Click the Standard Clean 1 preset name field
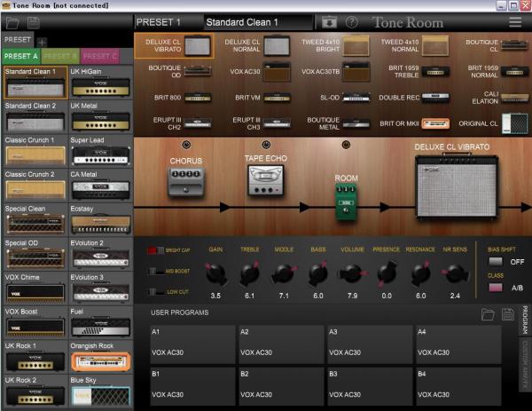This screenshot has height=411, width=532. (258, 22)
